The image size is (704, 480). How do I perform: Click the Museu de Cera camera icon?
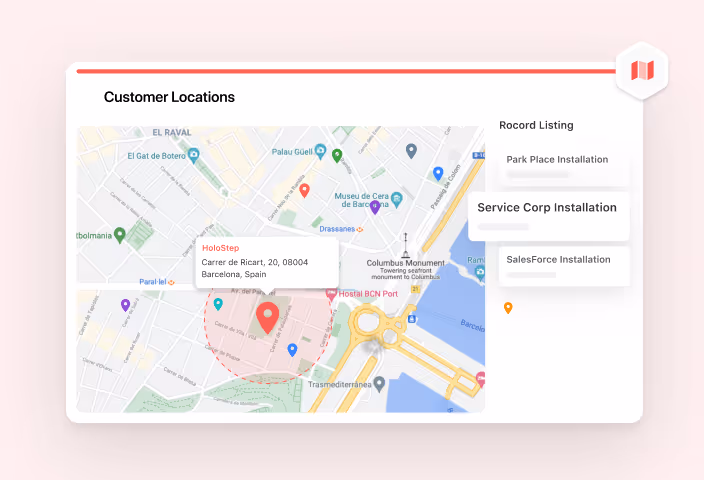click(x=396, y=199)
